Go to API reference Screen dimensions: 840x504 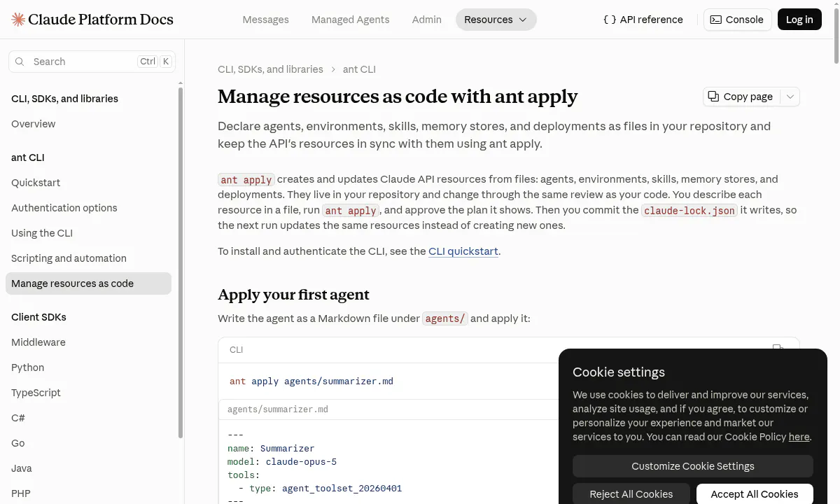coord(643,20)
